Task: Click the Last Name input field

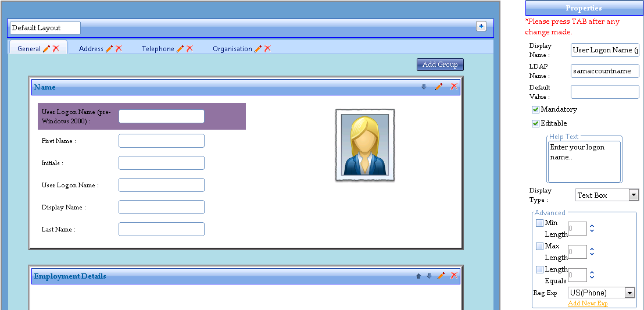Action: (162, 229)
